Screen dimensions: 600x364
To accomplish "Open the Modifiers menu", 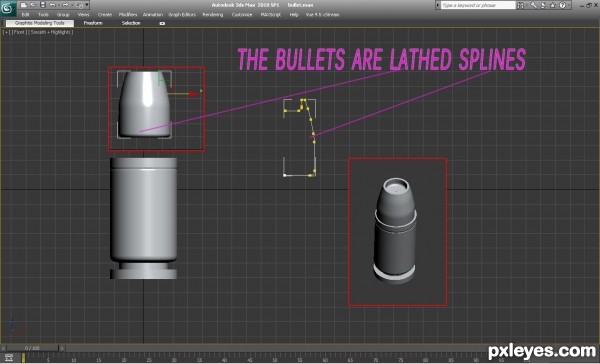I will point(128,15).
